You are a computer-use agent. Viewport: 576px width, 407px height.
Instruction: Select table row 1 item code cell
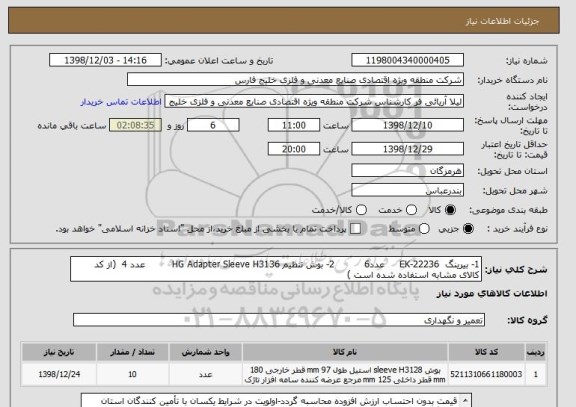pyautogui.click(x=486, y=374)
